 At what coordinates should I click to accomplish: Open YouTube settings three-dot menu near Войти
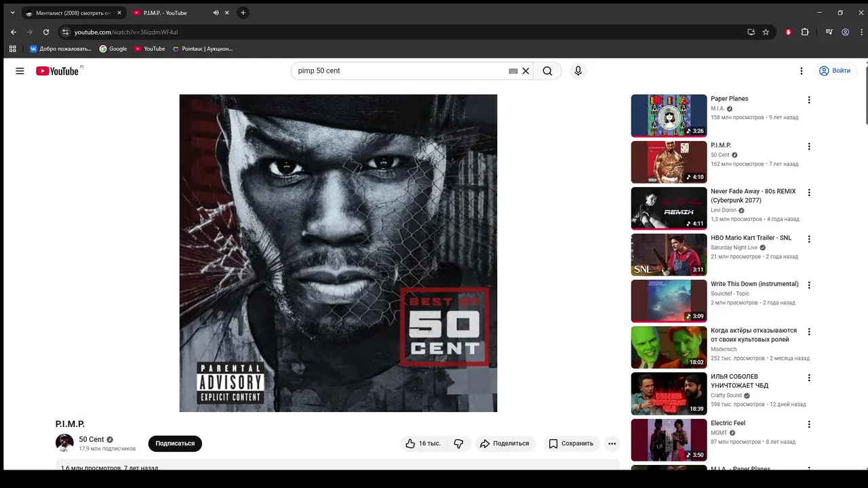pyautogui.click(x=801, y=71)
